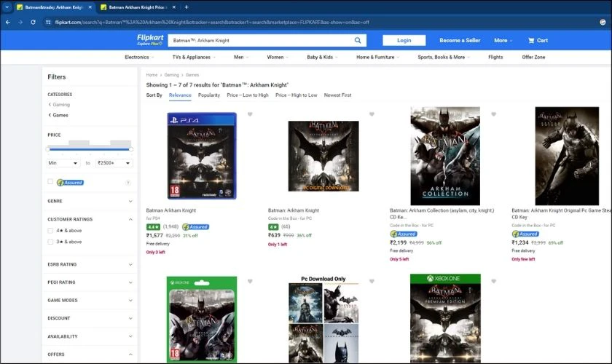Click the Assured help question mark icon

[127, 183]
